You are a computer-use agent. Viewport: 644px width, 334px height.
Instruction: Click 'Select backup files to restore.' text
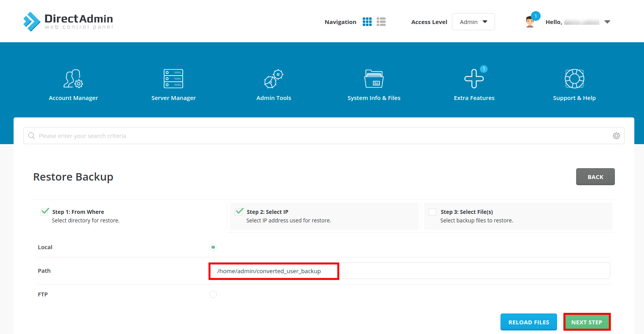pyautogui.click(x=477, y=220)
